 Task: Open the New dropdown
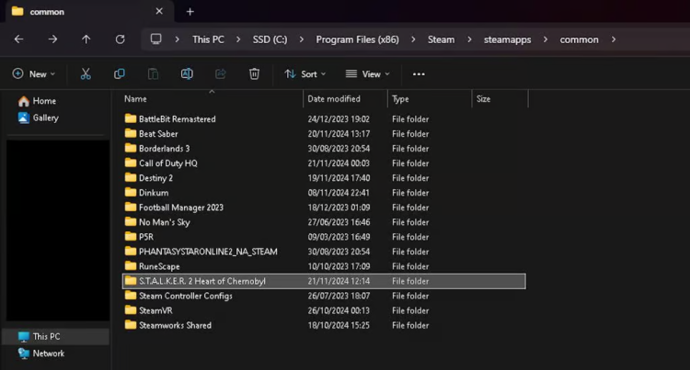[x=34, y=74]
